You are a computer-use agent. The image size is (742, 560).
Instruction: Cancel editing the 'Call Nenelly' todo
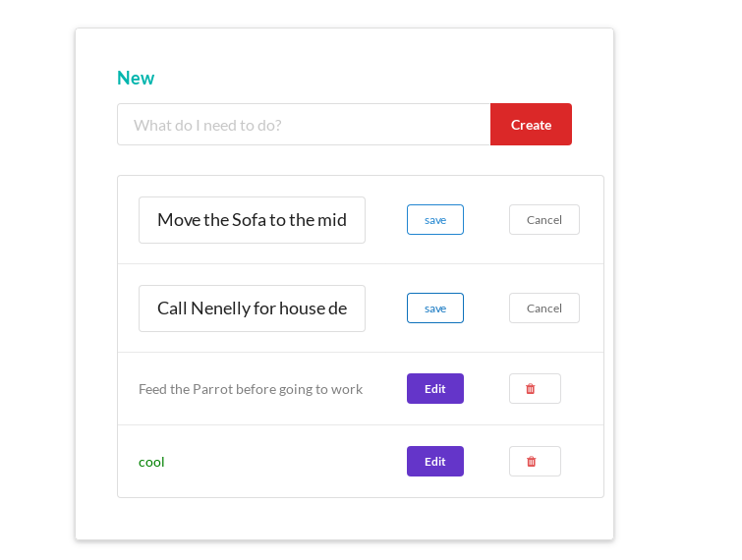tap(543, 308)
